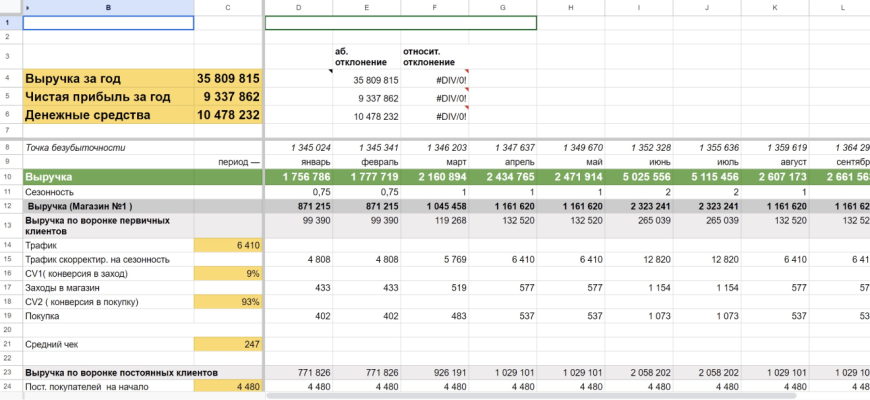Select the row 23 header number
This screenshot has height=400, width=870.
(x=7, y=371)
